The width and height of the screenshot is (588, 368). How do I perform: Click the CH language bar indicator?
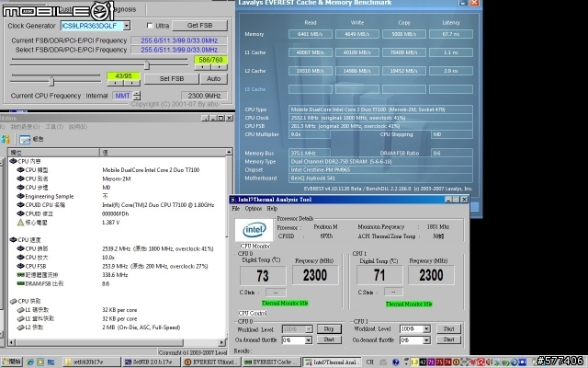click(x=369, y=362)
